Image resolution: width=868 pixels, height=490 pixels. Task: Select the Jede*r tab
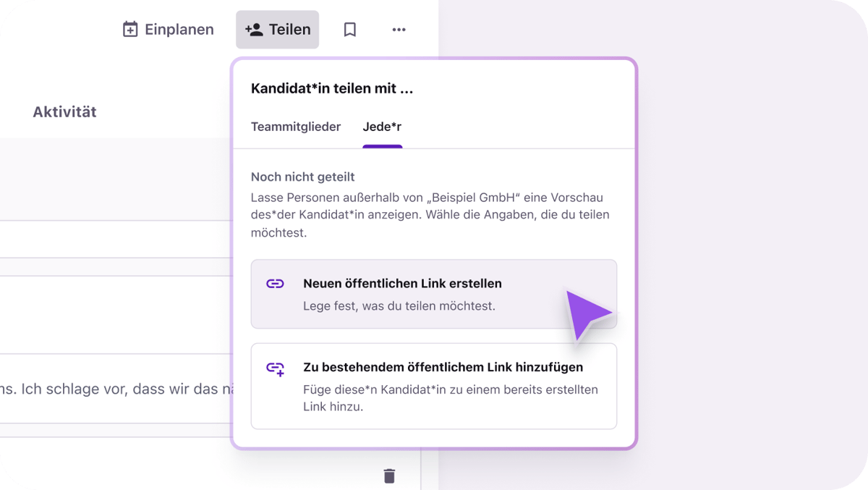(382, 127)
